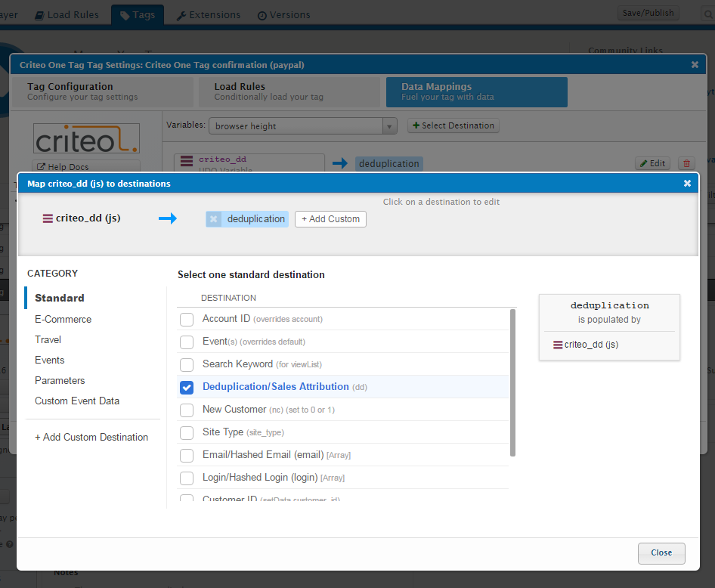Open Tag Configuration tab
715x588 pixels.
(103, 92)
